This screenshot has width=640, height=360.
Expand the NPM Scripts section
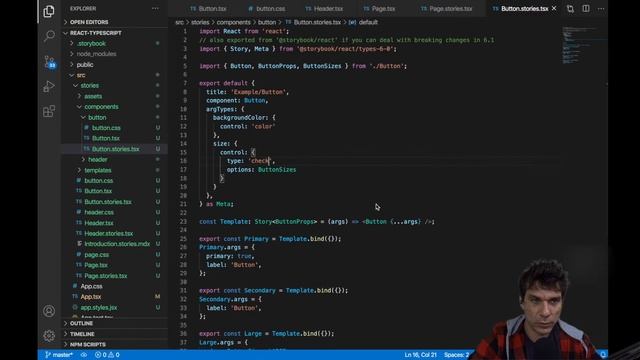(87, 344)
